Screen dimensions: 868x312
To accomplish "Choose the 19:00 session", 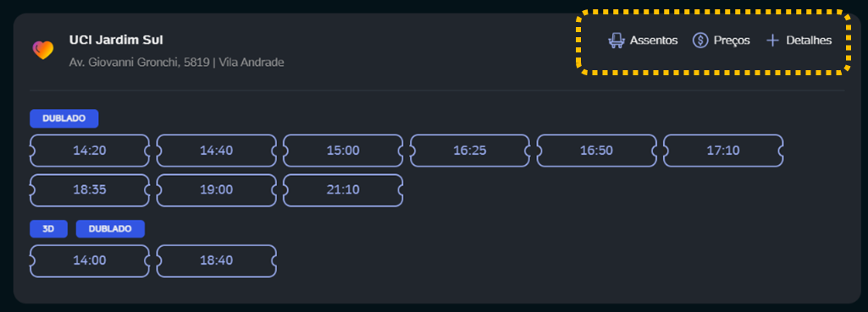I will pos(217,190).
